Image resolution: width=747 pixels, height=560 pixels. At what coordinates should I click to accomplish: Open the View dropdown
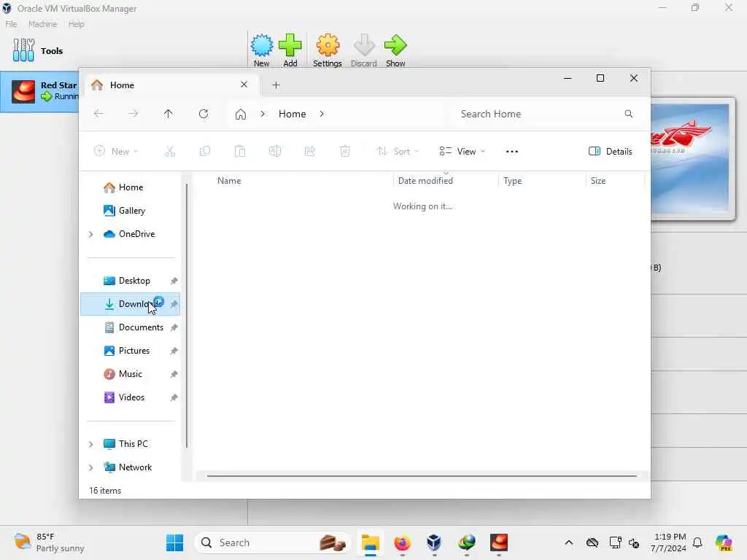[462, 152]
